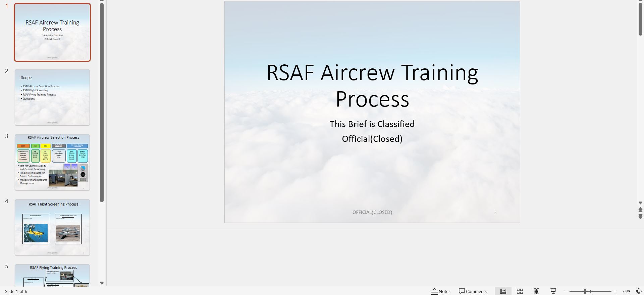The height and width of the screenshot is (295, 644).
Task: Click the thumbnail pane scroll-down arrow
Action: tap(102, 283)
